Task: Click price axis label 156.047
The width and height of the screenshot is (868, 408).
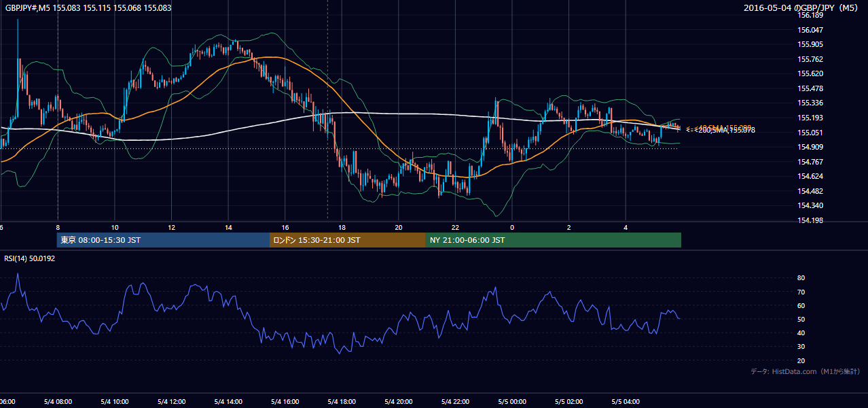Action: point(811,30)
